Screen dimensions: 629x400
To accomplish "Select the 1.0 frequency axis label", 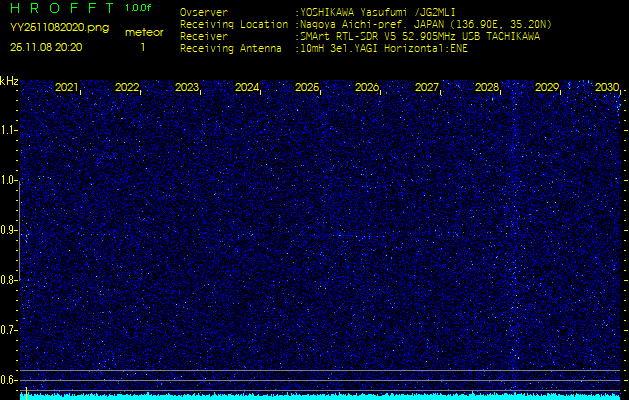I will 9,180.
